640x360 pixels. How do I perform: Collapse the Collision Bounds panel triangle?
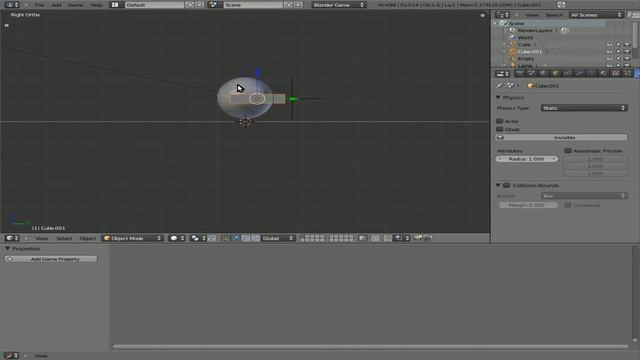(x=498, y=185)
